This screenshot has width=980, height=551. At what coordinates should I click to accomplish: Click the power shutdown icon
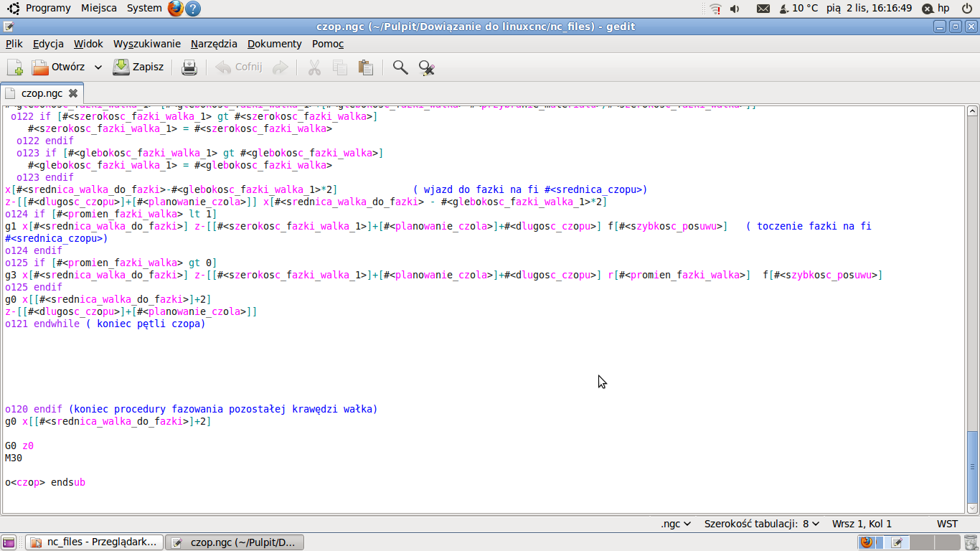[x=967, y=9]
